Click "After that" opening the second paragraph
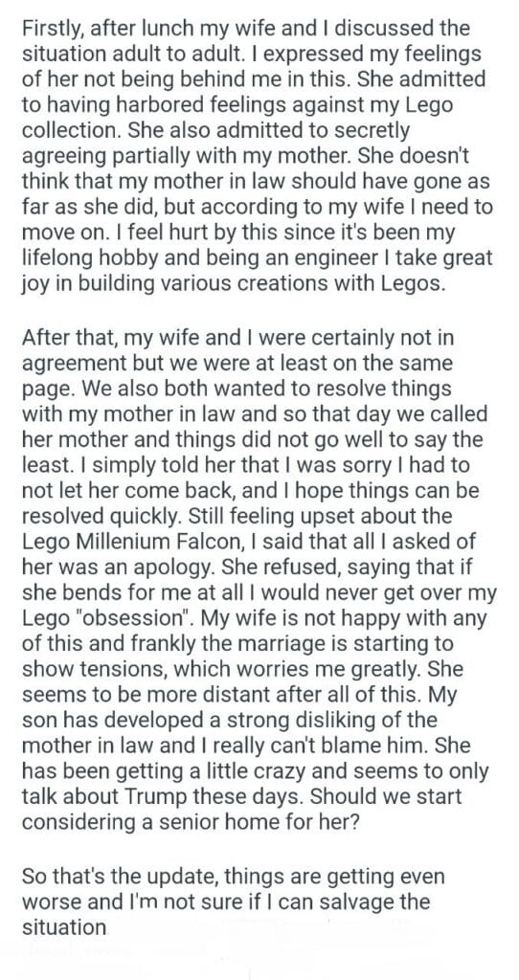 coord(70,338)
